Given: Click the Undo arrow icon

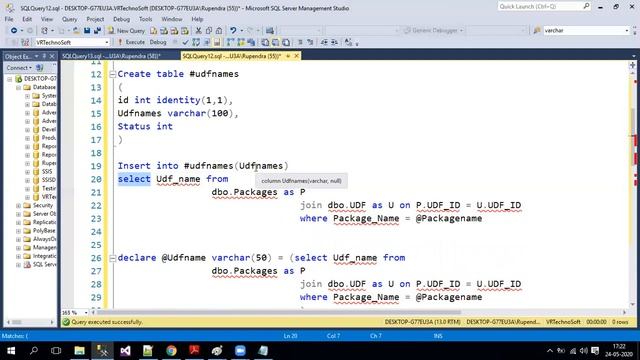Looking at the screenshot, I should point(233,31).
